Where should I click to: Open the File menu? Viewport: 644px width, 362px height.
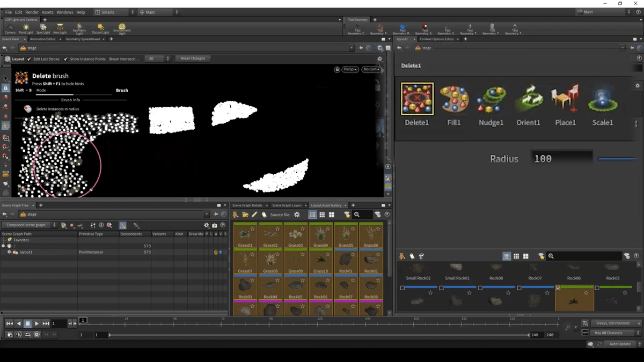[x=8, y=12]
